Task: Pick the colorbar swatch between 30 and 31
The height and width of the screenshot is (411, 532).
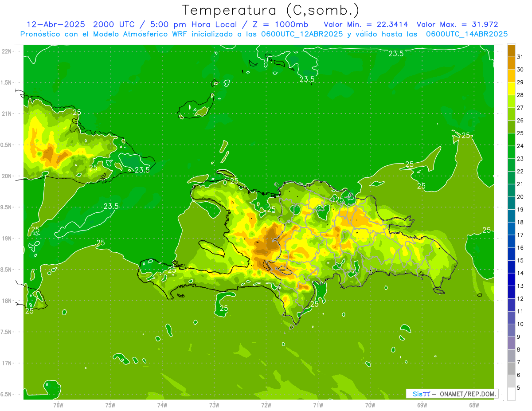Action: click(x=511, y=63)
